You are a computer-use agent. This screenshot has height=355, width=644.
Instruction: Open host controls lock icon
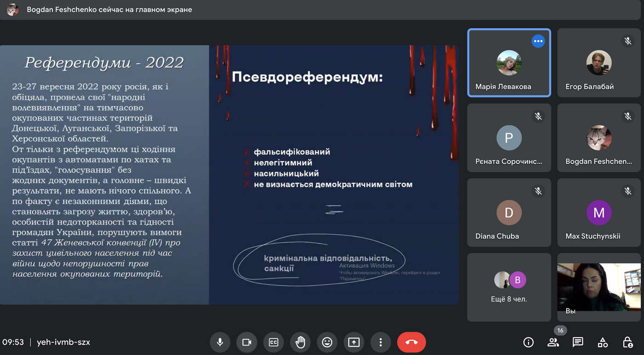pyautogui.click(x=627, y=342)
